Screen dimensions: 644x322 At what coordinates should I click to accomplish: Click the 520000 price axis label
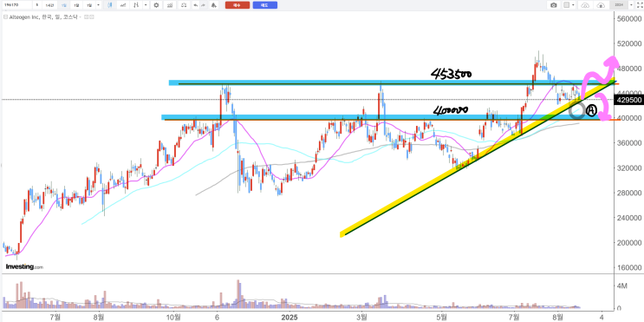628,43
